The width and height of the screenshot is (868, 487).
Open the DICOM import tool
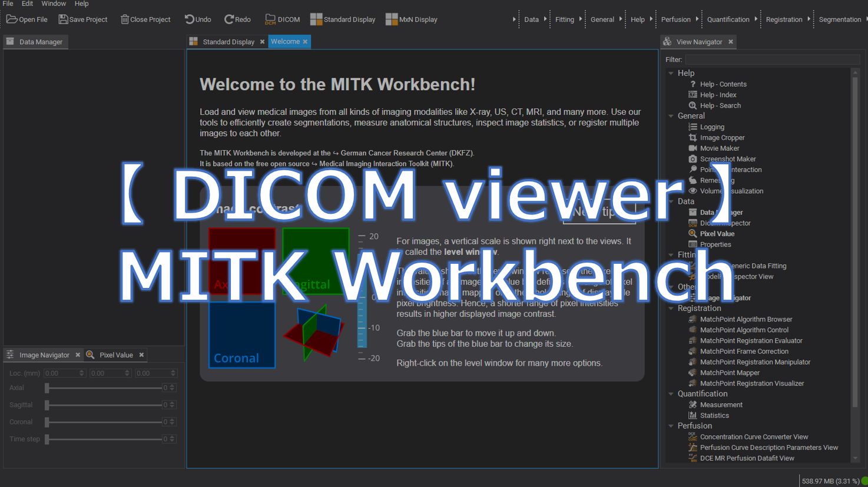click(282, 18)
